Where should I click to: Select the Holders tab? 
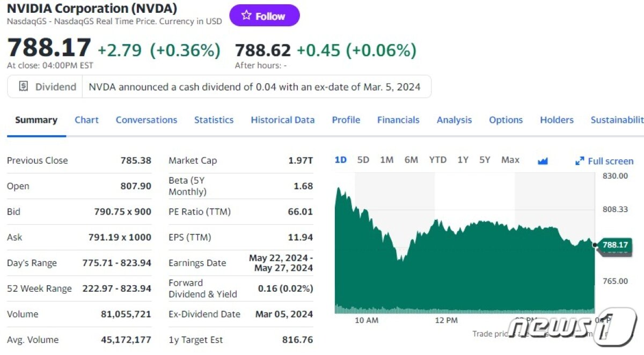pyautogui.click(x=557, y=120)
